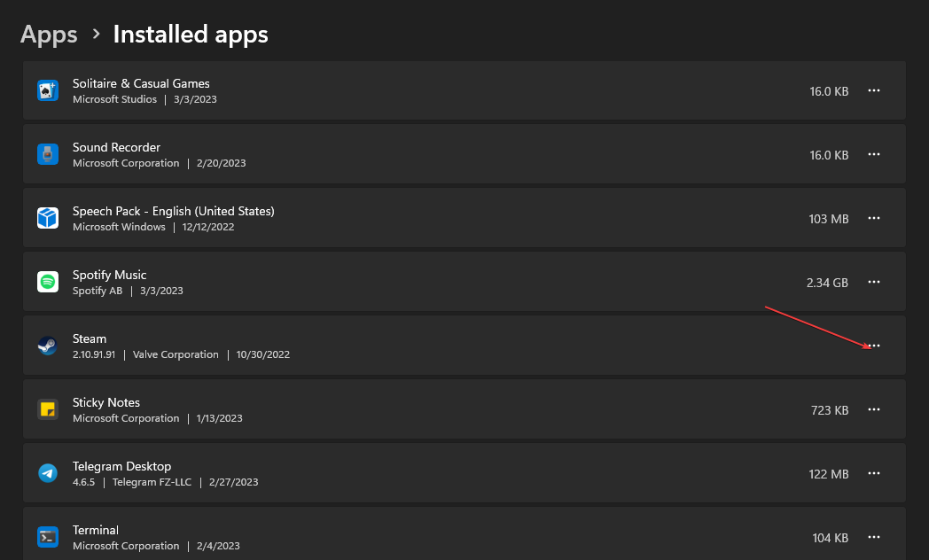Image resolution: width=929 pixels, height=560 pixels.
Task: Click the Sticky Notes app icon
Action: coord(47,409)
